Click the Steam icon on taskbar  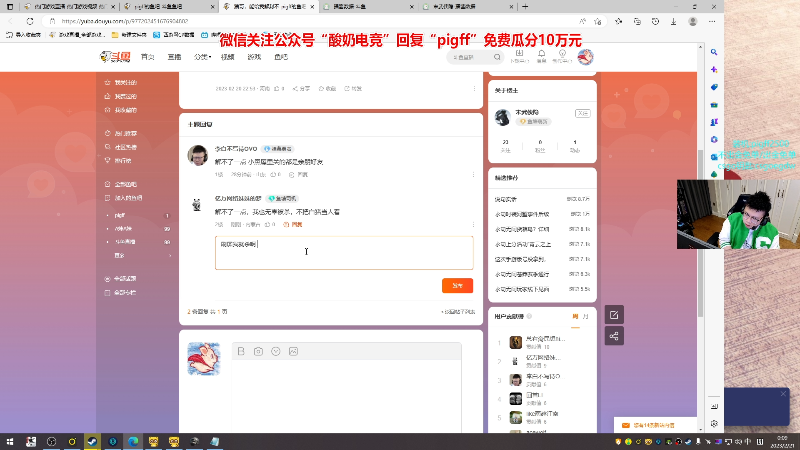[x=92, y=441]
